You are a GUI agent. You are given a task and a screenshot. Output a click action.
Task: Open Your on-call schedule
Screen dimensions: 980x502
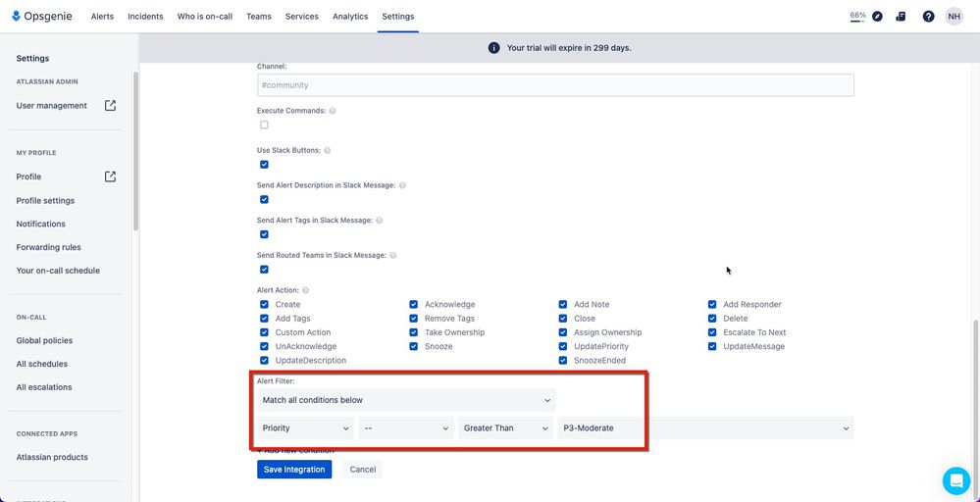[x=58, y=271]
